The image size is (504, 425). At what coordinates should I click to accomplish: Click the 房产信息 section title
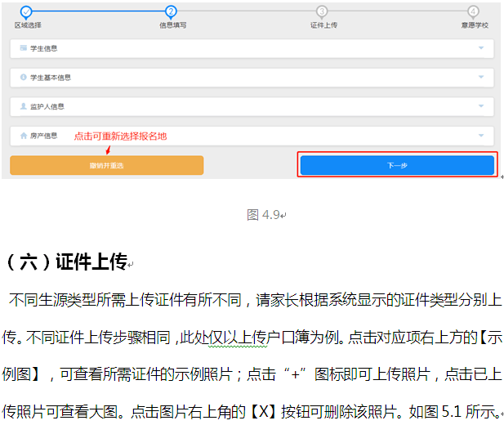[44, 136]
